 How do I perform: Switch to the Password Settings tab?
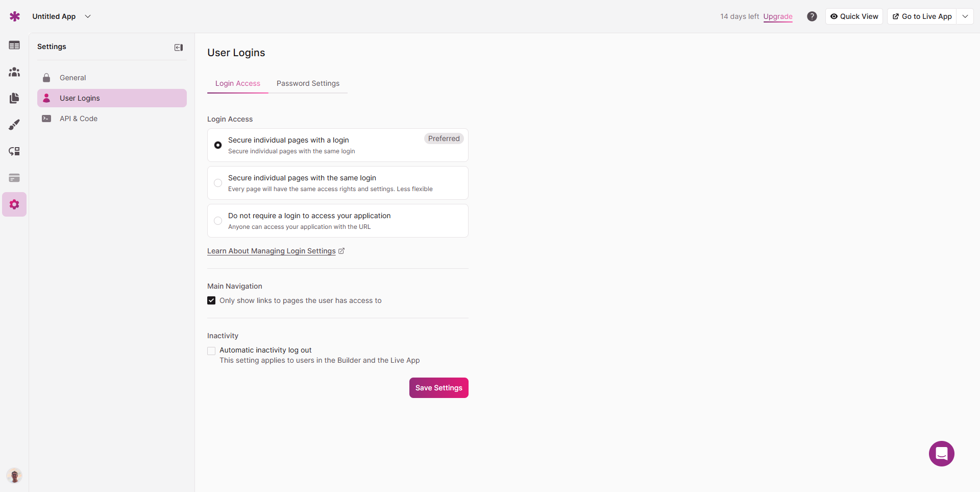point(308,83)
